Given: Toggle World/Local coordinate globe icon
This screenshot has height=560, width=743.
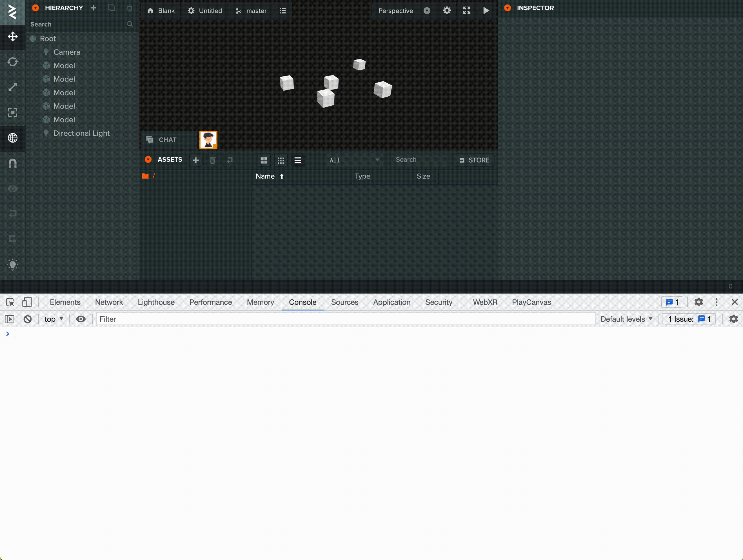Looking at the screenshot, I should tap(12, 138).
